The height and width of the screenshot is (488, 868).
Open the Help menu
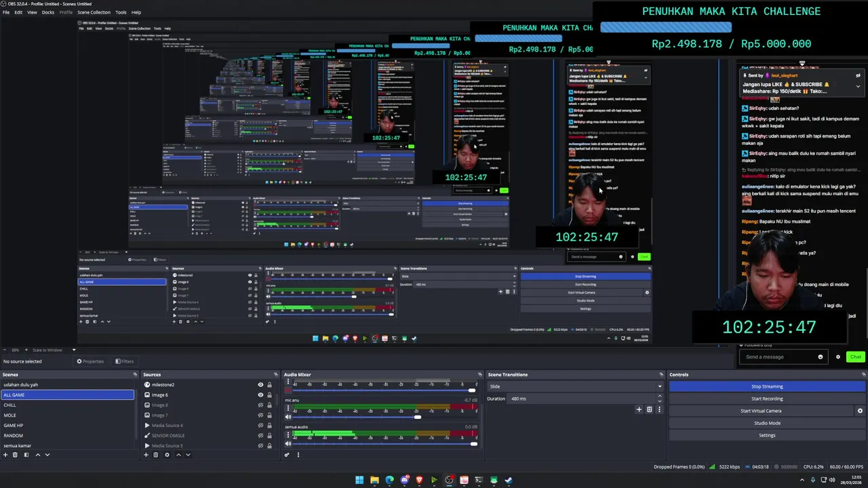(x=136, y=12)
